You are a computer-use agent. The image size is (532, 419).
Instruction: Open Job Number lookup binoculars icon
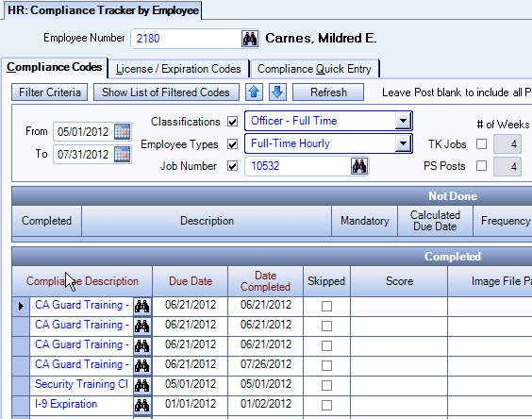pos(359,166)
